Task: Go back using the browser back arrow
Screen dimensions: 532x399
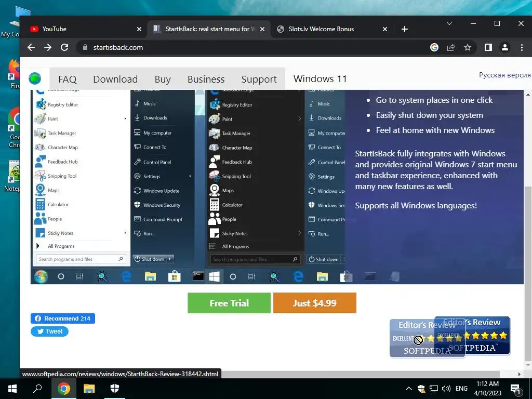Action: pyautogui.click(x=31, y=47)
